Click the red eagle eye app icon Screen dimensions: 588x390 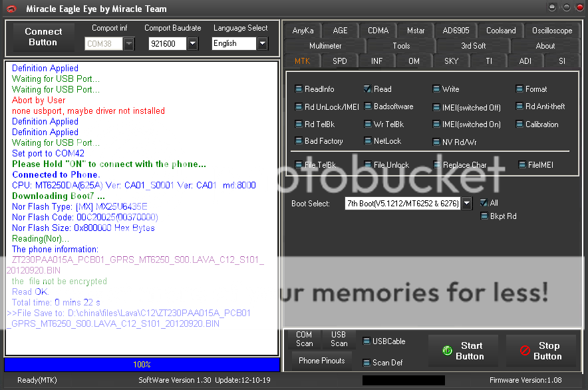pos(11,9)
